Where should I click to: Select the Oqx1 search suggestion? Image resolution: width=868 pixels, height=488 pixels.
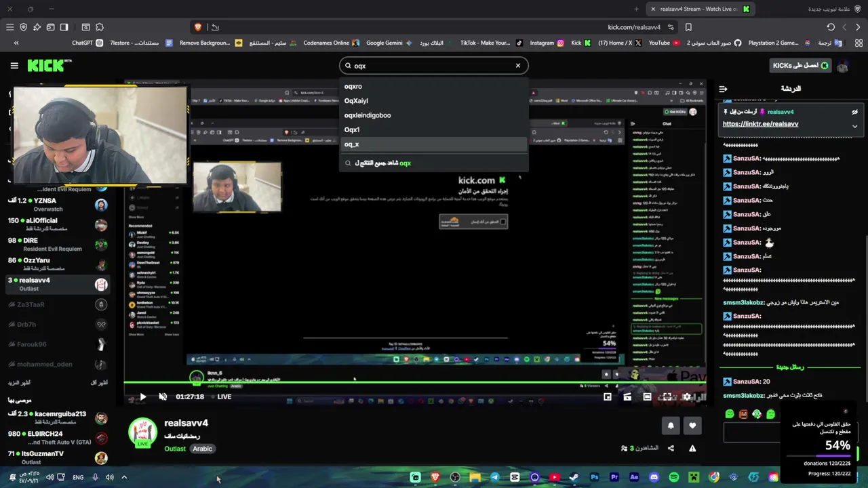(x=434, y=129)
